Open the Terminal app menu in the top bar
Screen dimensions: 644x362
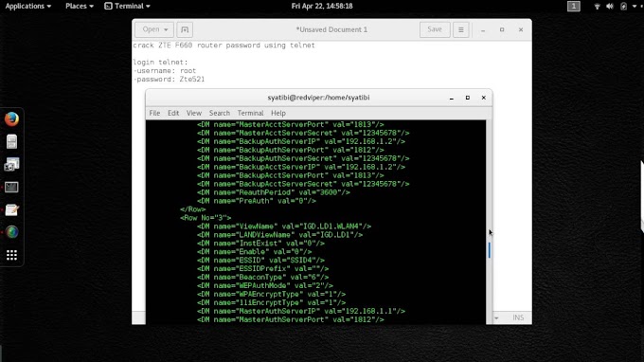[x=127, y=7]
